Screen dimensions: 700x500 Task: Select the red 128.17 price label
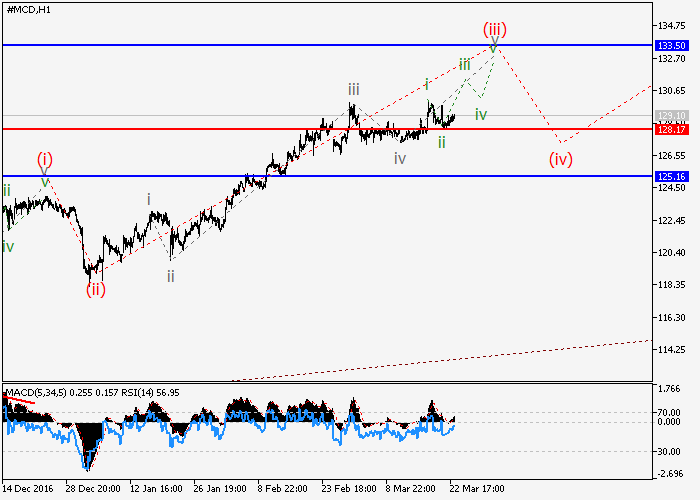click(672, 130)
